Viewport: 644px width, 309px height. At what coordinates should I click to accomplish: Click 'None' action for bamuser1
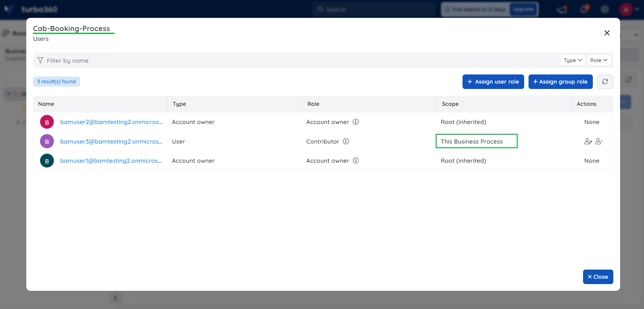[x=592, y=161]
